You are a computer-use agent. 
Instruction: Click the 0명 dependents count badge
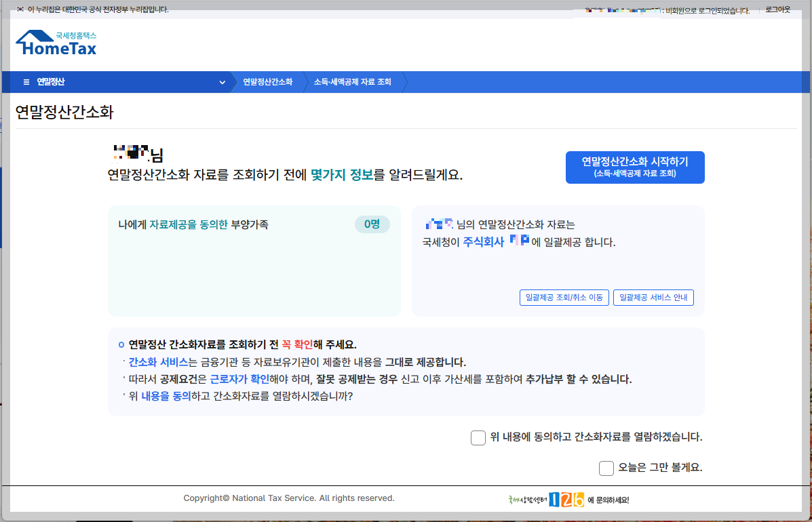[x=372, y=224]
